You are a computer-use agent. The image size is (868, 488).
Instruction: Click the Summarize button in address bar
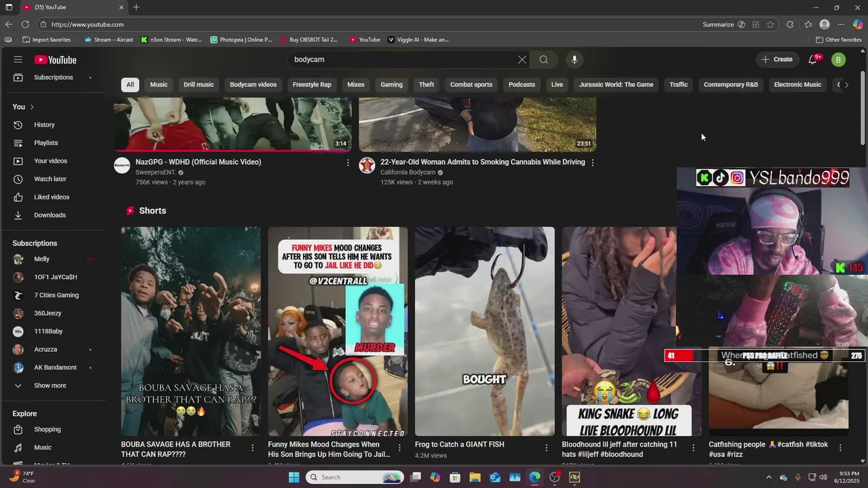724,24
